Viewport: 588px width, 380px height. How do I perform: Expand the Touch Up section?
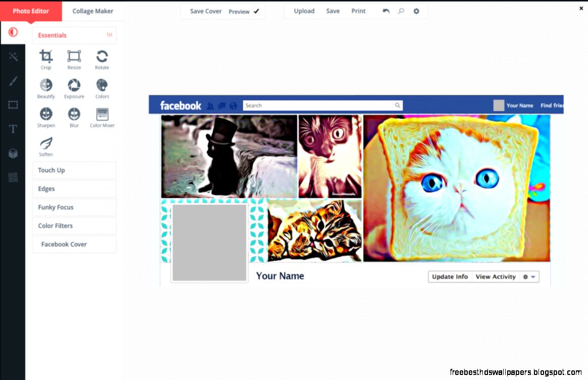pyautogui.click(x=74, y=170)
